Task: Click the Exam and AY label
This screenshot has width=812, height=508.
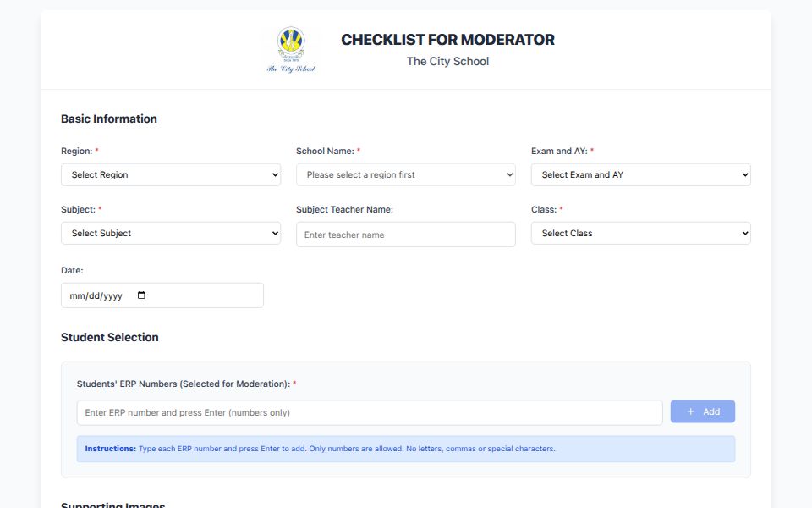Action: pyautogui.click(x=558, y=152)
